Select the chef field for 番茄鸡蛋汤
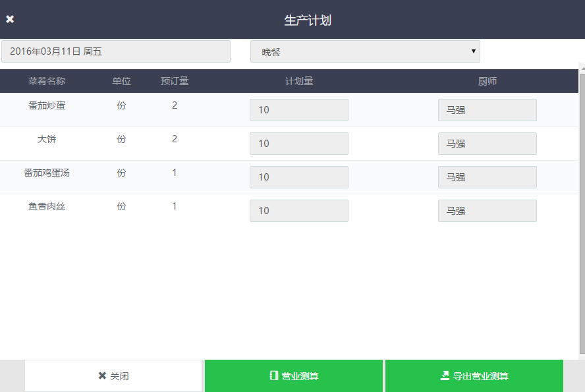Screen dimensions: 585x392 (487, 177)
